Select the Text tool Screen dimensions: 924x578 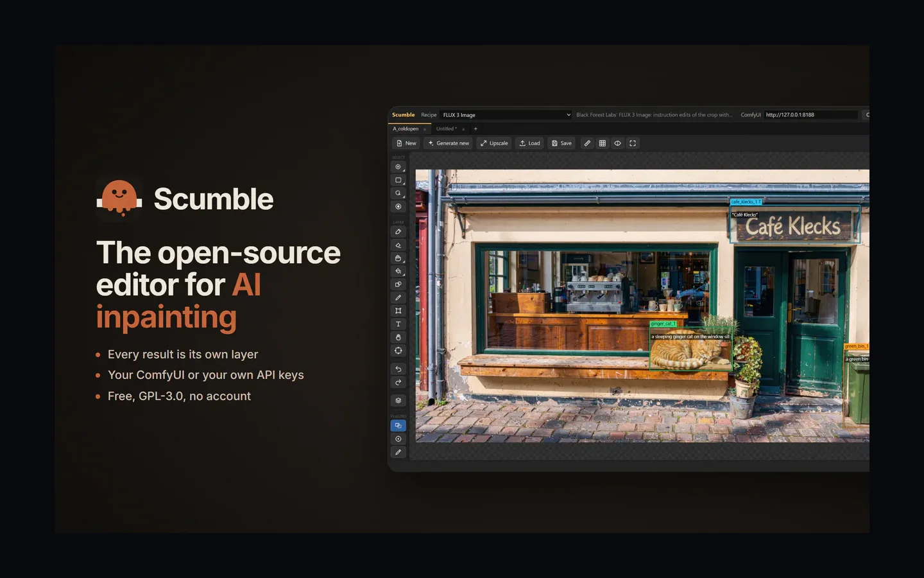[398, 324]
